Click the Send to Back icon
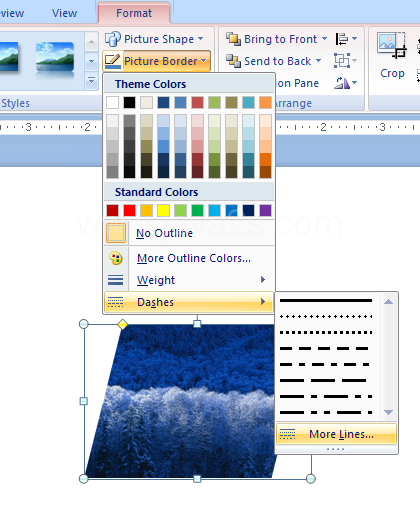The image size is (420, 506). coord(233,61)
